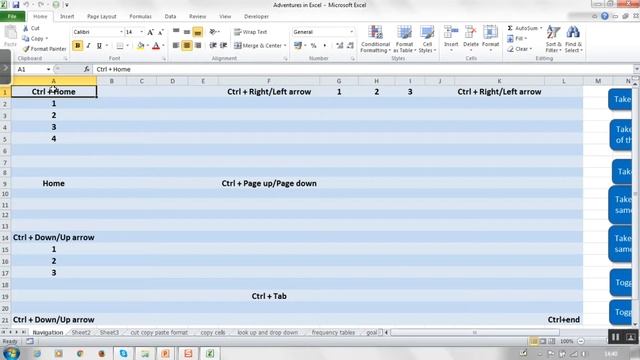
Task: Click Merge & Center button
Action: click(x=258, y=46)
